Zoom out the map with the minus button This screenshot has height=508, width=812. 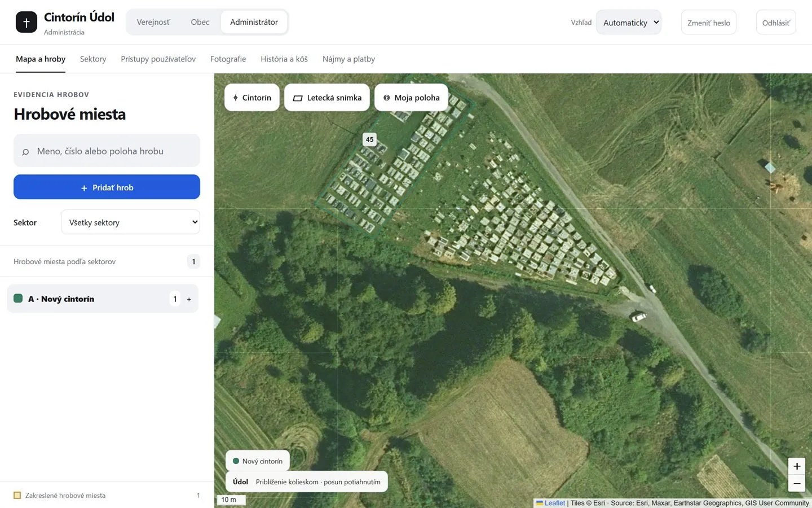pos(797,483)
